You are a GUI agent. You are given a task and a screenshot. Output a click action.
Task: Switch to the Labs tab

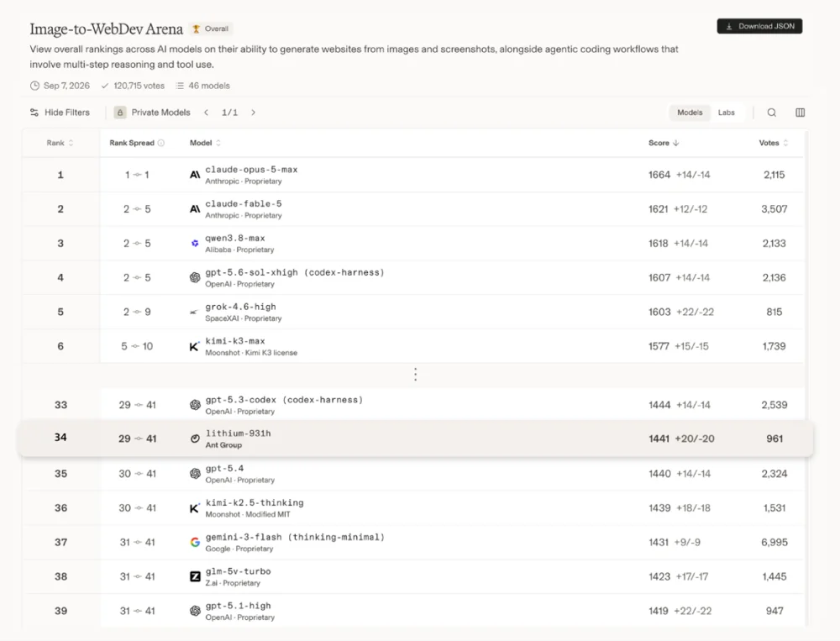pos(726,113)
